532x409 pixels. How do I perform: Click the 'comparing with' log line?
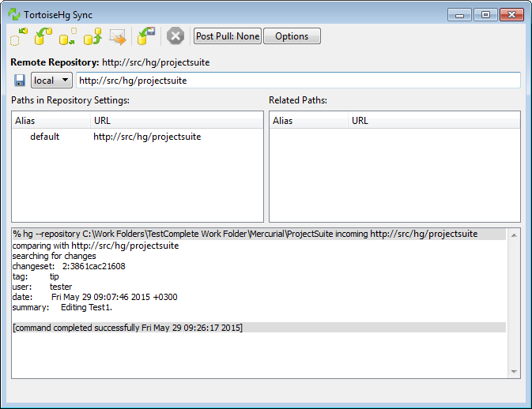tap(96, 246)
